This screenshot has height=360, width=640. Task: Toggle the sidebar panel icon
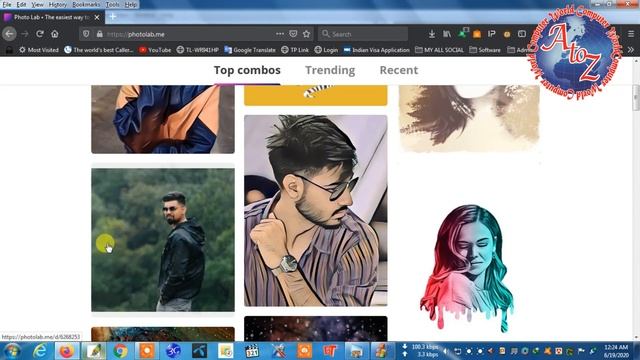click(522, 34)
